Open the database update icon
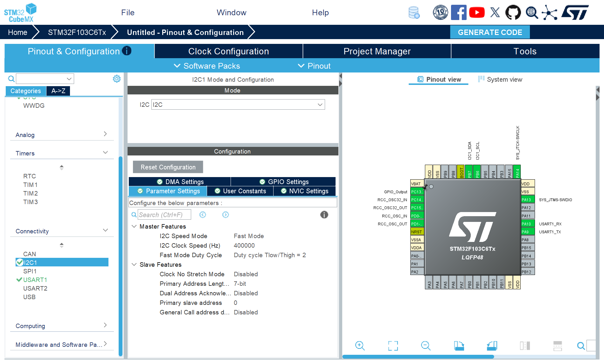Image resolution: width=604 pixels, height=364 pixels. (x=414, y=13)
